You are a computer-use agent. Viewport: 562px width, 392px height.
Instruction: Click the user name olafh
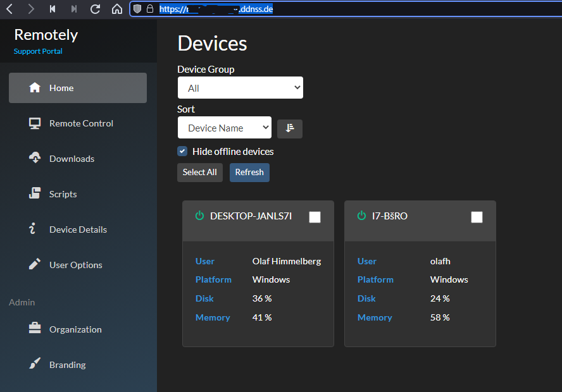click(x=440, y=261)
